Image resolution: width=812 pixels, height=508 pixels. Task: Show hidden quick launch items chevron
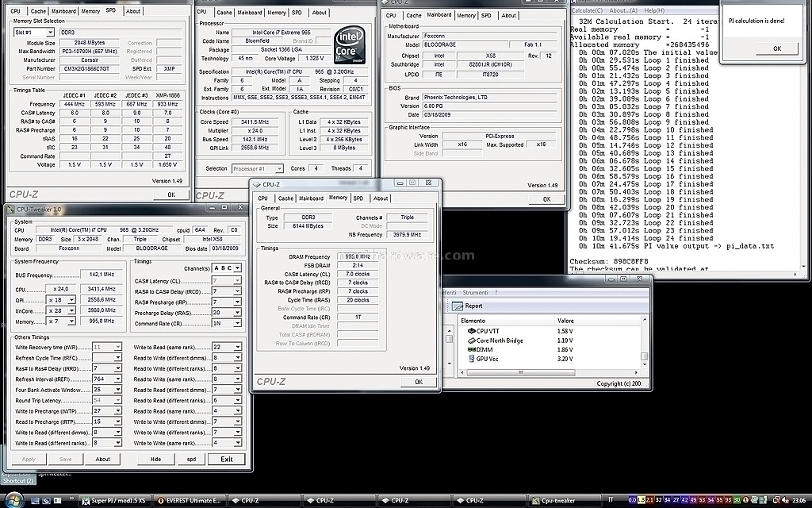click(x=71, y=498)
